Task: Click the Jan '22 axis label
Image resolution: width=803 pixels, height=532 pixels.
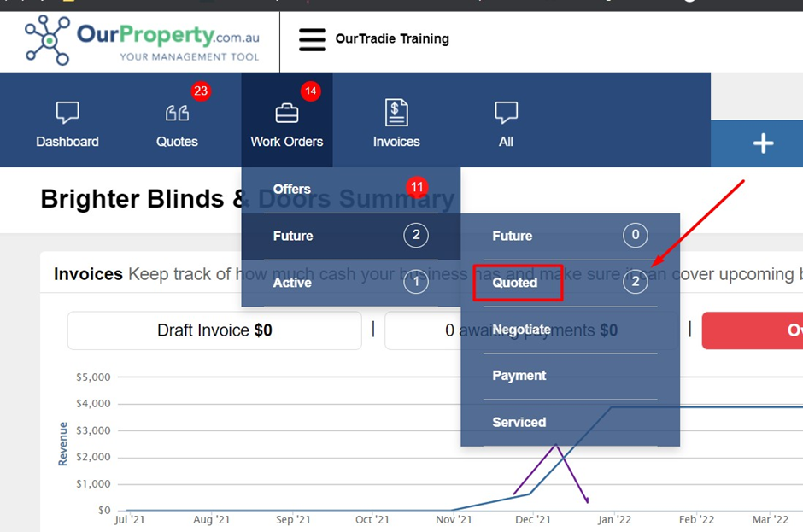Action: [x=614, y=520]
